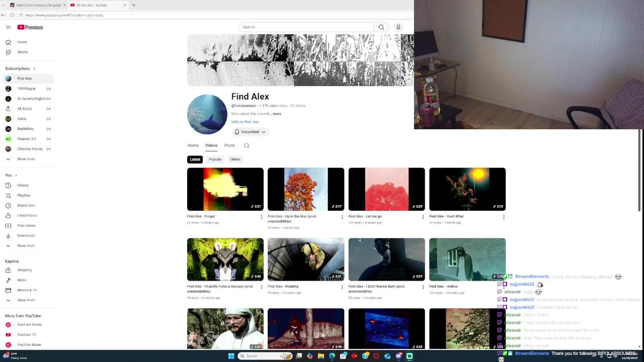The width and height of the screenshot is (644, 362).
Task: Expand the Subscriptions section chevron
Action: [x=34, y=68]
